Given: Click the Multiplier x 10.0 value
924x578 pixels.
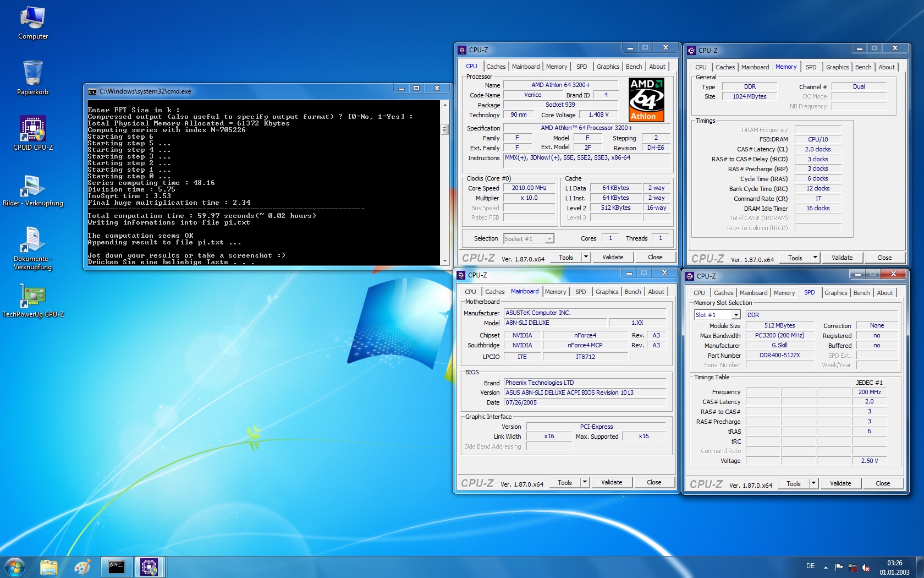Looking at the screenshot, I should click(529, 198).
